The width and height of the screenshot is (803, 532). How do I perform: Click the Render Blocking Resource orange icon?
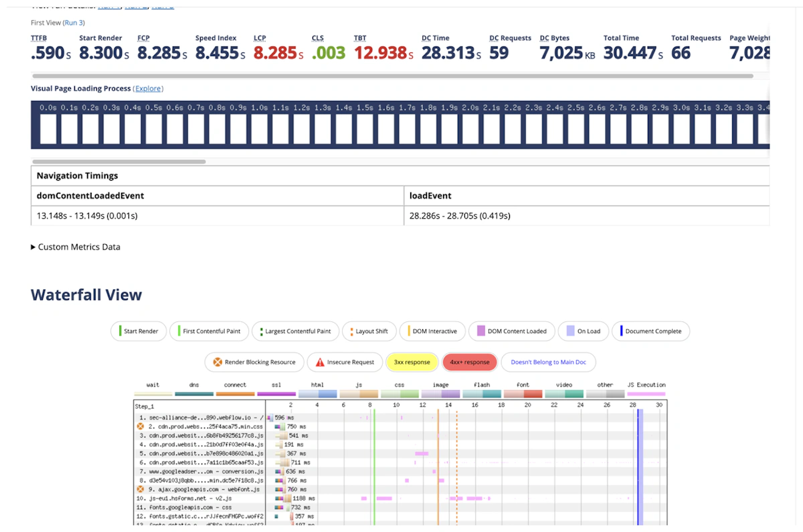[x=217, y=362]
